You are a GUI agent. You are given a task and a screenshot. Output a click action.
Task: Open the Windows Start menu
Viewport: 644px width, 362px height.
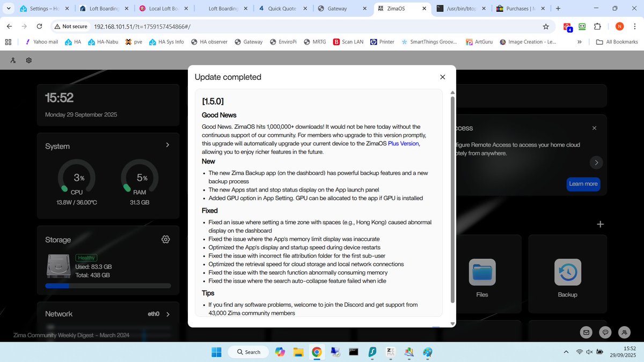pyautogui.click(x=216, y=352)
